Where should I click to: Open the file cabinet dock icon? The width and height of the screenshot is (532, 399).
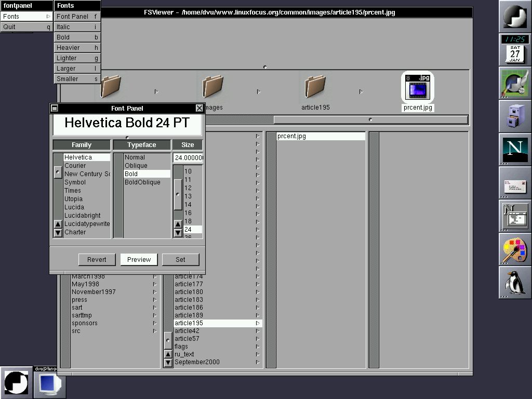(x=515, y=116)
